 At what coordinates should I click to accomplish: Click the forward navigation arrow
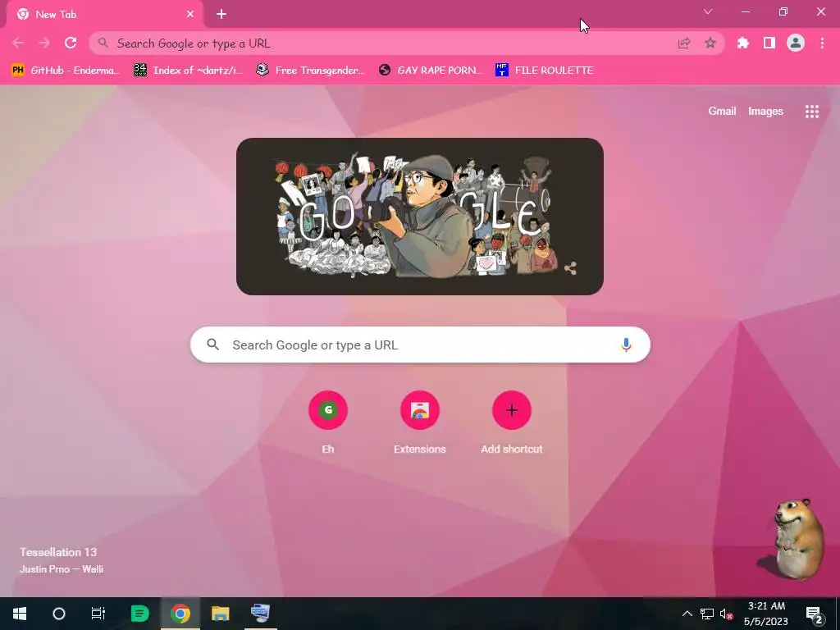(44, 43)
